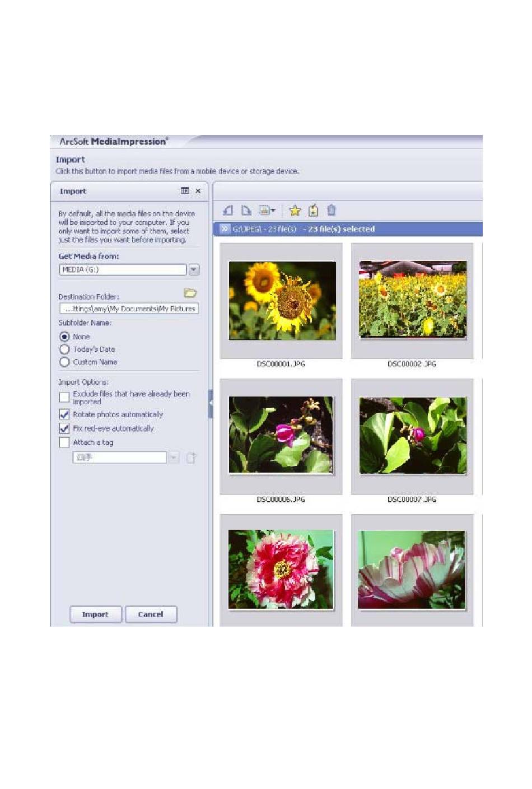Image resolution: width=532 pixels, height=789 pixels.
Task: Click the tag icon in the toolbar
Action: click(314, 211)
